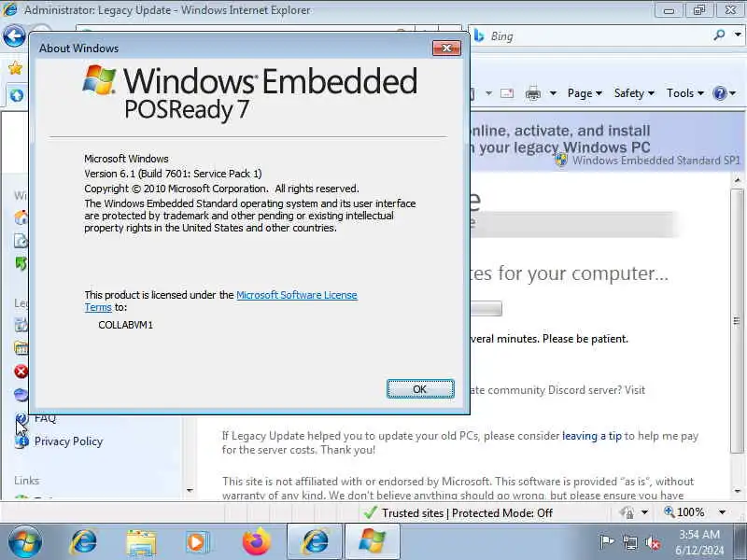
Task: Click the sidebar scroll down arrow
Action: click(x=190, y=491)
